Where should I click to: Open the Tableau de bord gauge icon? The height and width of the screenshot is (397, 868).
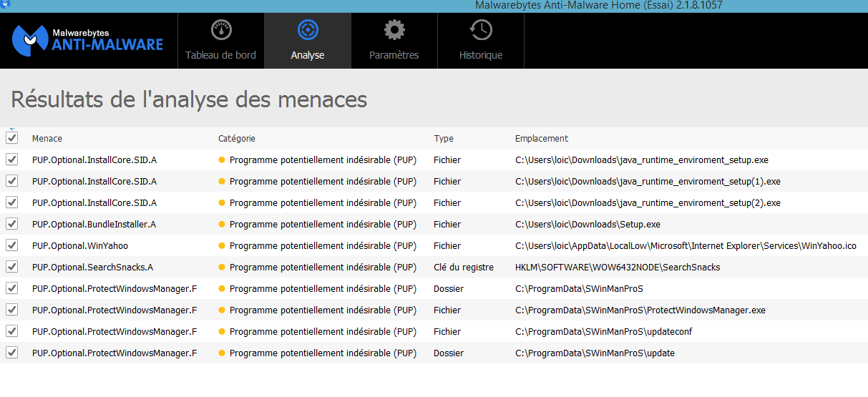(x=221, y=31)
